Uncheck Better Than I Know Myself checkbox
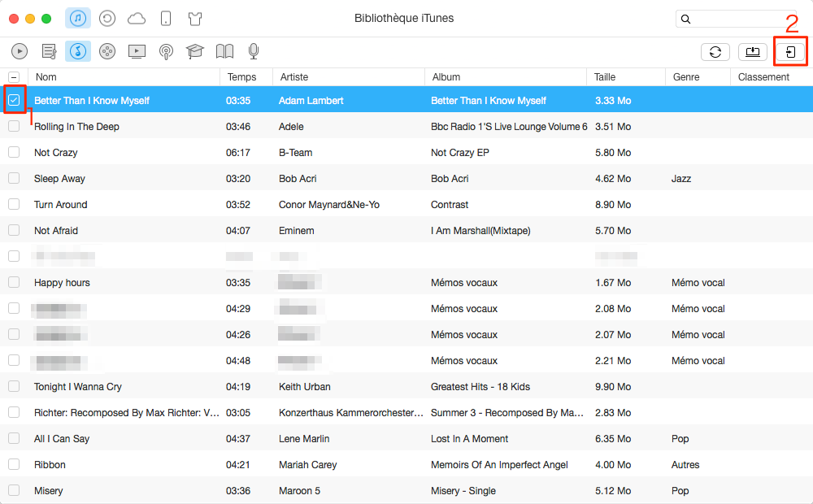Screen dimensions: 813x504 pos(14,100)
